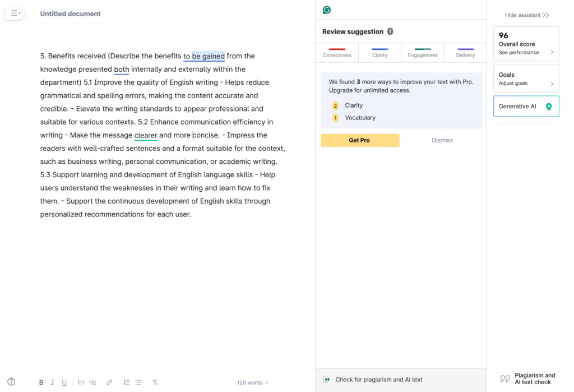The height and width of the screenshot is (392, 574).
Task: Insert a hyperlink
Action: pyautogui.click(x=109, y=382)
